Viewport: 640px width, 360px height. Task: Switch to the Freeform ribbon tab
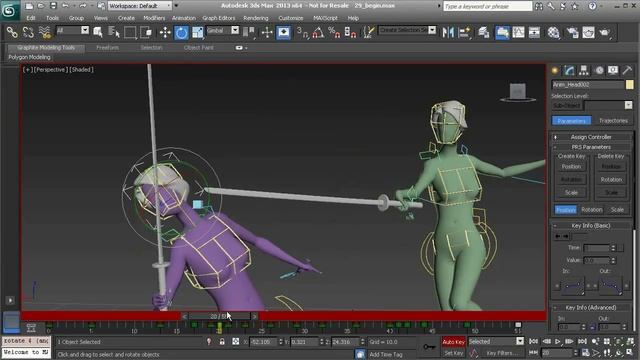(x=107, y=48)
